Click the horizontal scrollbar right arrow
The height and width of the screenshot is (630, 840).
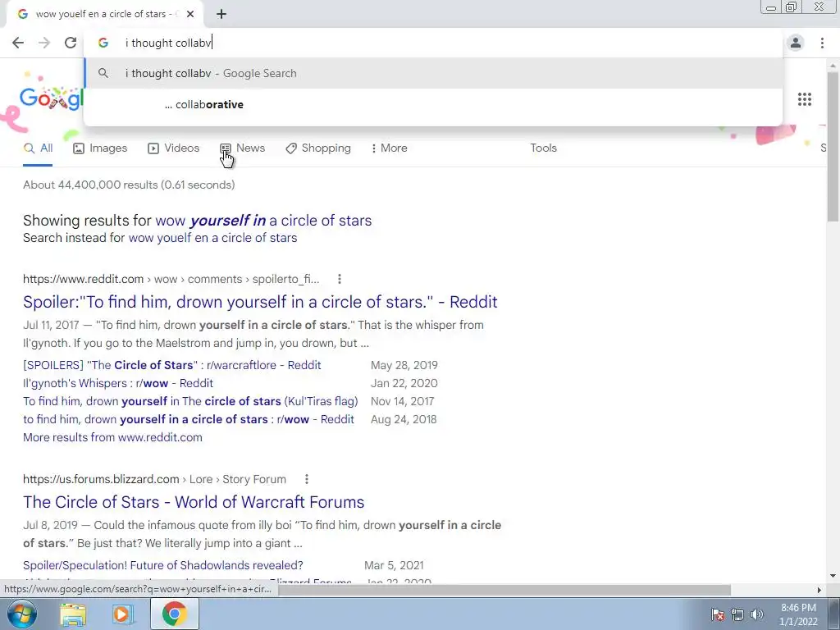coord(819,590)
